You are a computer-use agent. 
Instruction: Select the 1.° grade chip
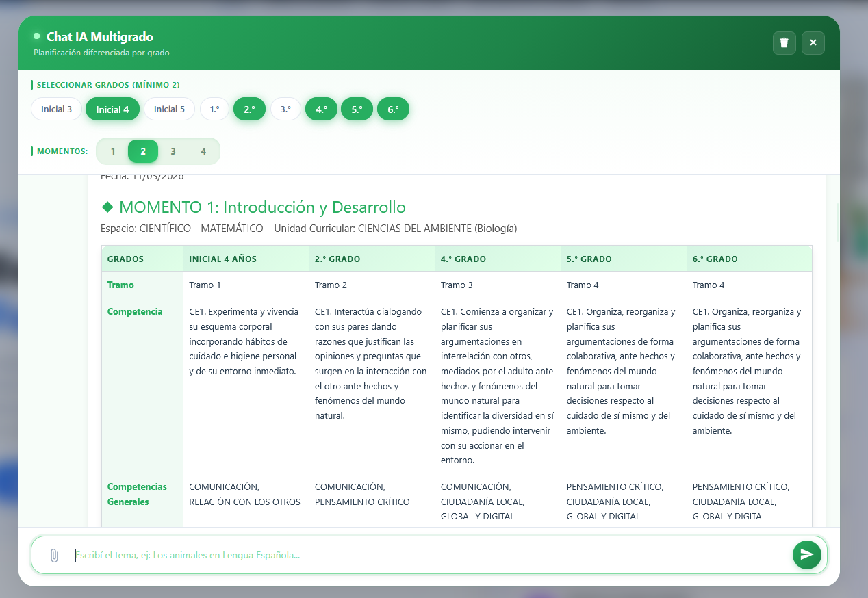coord(214,109)
